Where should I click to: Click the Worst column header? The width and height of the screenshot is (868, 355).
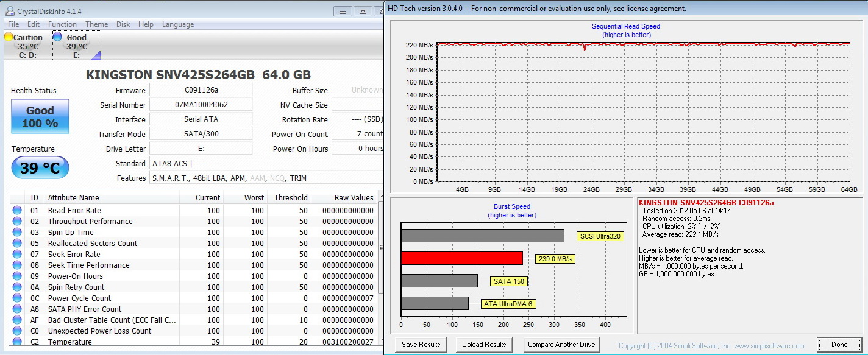coord(246,197)
